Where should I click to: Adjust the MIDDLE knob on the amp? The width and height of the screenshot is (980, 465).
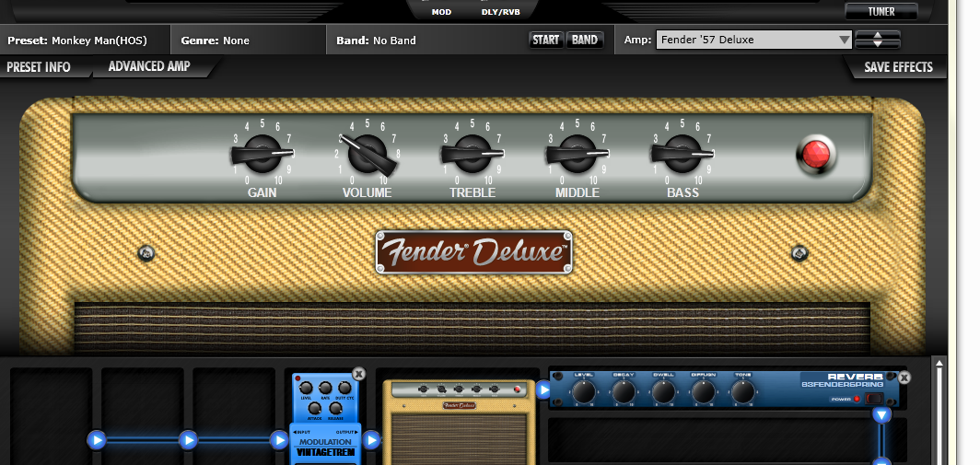coord(577,154)
